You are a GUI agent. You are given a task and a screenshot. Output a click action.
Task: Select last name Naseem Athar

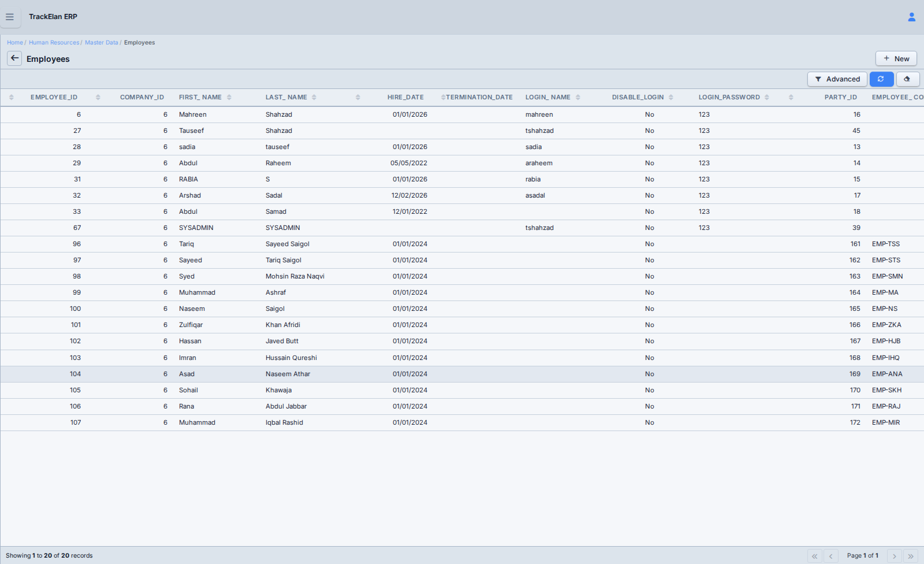pyautogui.click(x=288, y=374)
